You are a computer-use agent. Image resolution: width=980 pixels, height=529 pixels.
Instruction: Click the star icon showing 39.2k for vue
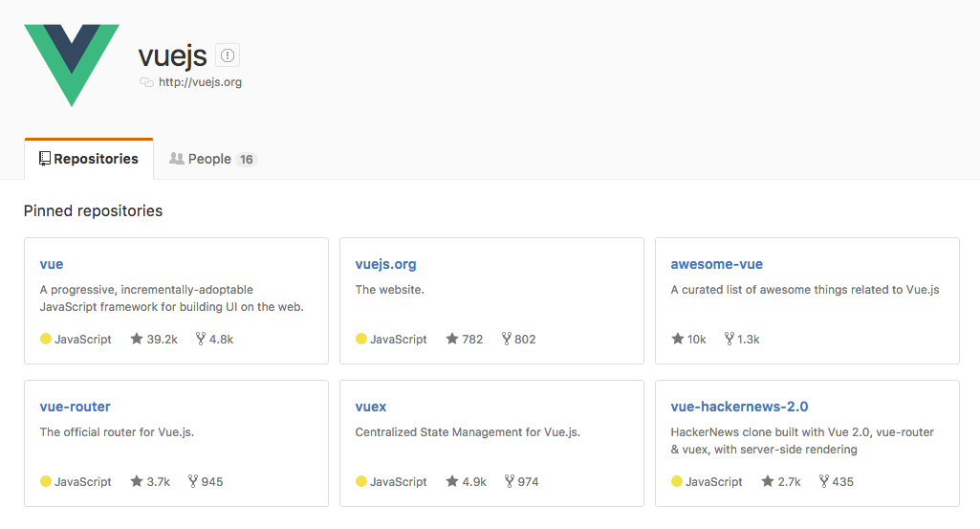click(x=137, y=339)
